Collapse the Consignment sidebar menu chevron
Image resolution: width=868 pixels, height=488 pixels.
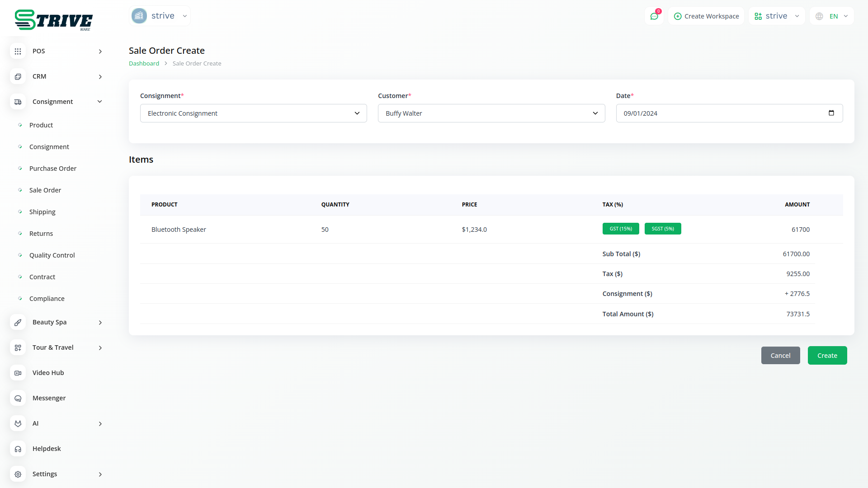100,102
